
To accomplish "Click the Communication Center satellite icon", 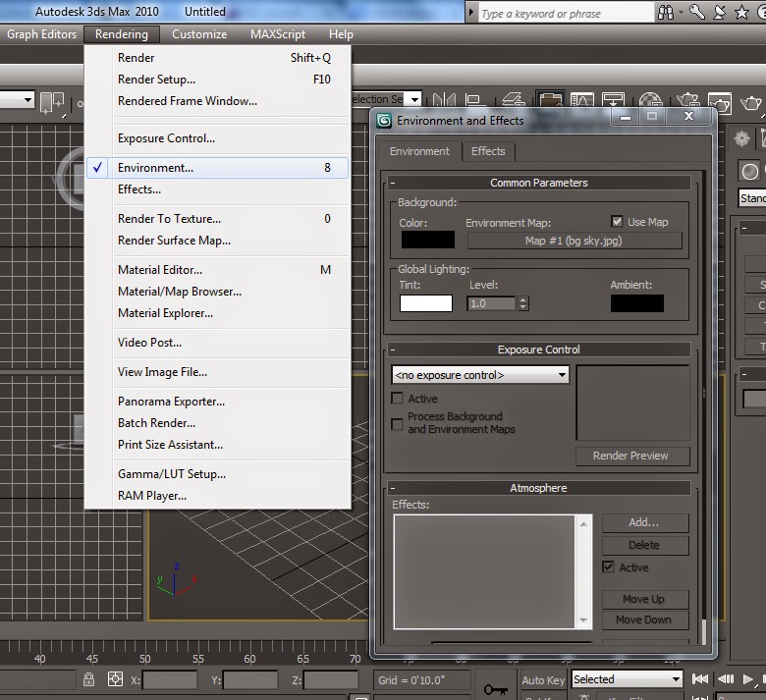I will click(720, 12).
